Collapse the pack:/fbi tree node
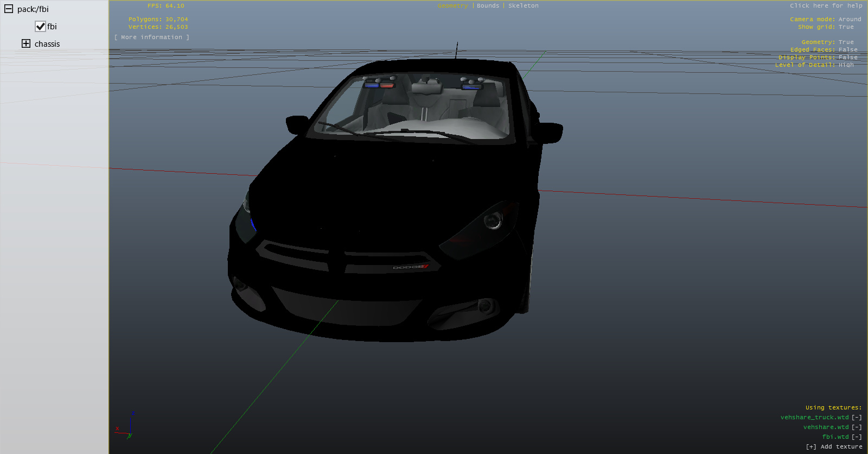Screen dimensions: 868x454 9,9
